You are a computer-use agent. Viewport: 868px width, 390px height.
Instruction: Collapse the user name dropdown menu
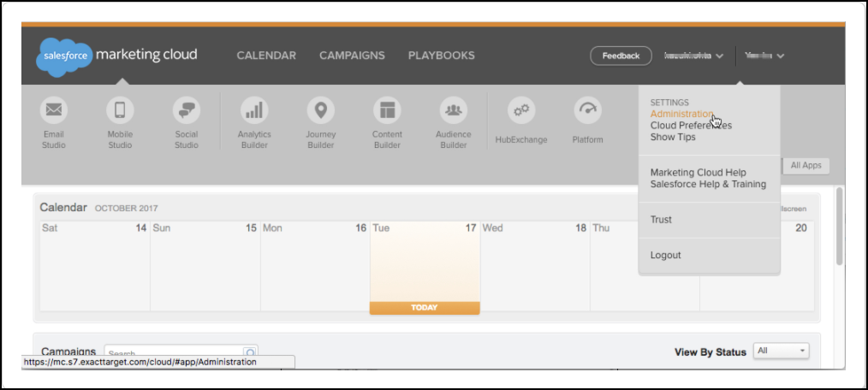(x=764, y=56)
